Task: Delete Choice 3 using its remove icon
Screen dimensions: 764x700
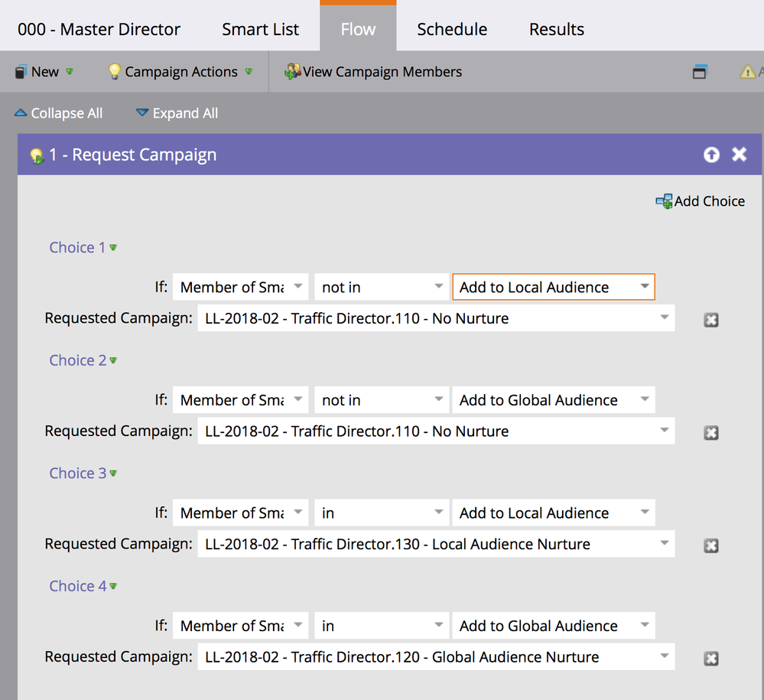Action: [x=710, y=545]
